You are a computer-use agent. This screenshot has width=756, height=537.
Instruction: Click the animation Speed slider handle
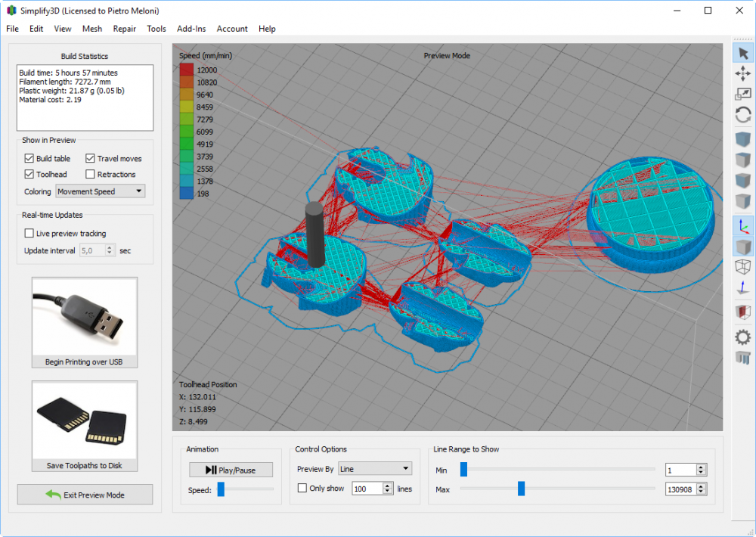pyautogui.click(x=221, y=490)
